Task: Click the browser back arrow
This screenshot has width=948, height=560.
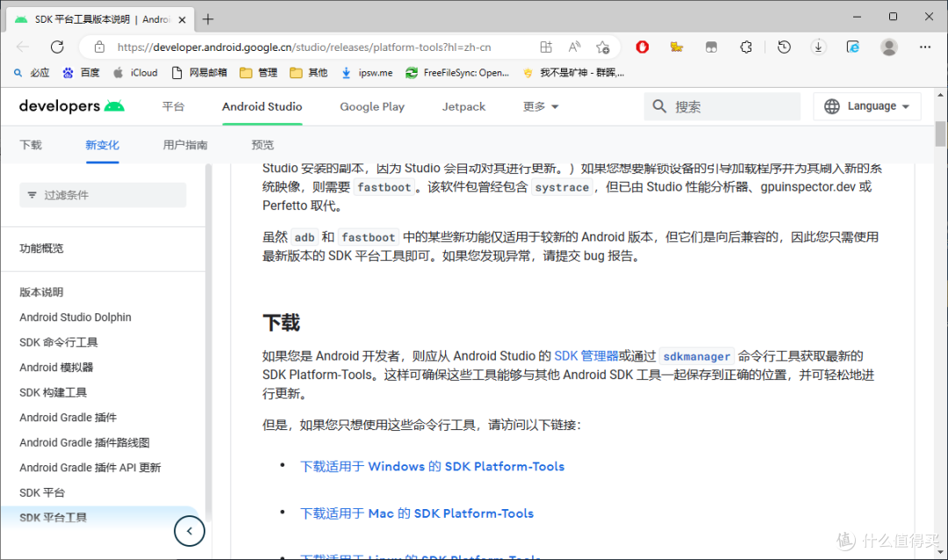Action: point(23,47)
